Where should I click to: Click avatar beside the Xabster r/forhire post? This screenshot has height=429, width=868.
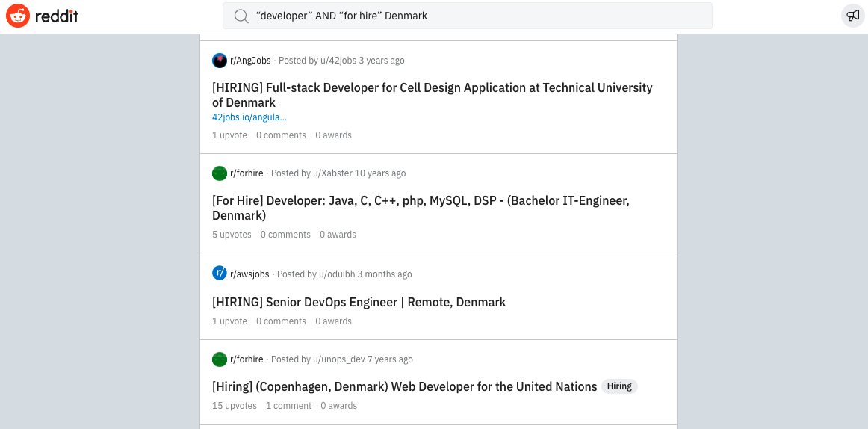pos(219,173)
